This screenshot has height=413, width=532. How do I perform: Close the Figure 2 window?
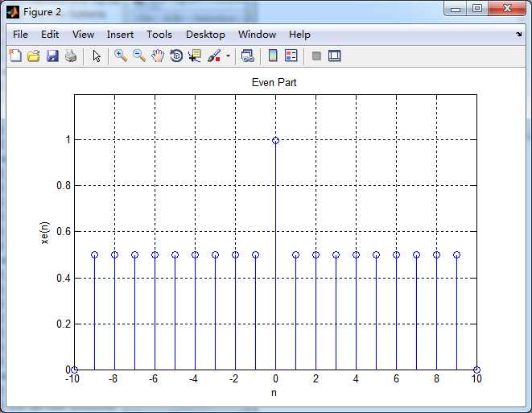(507, 9)
